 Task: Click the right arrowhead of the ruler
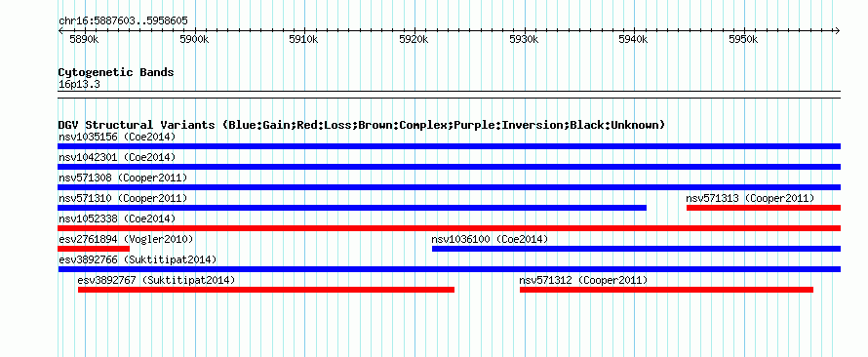(x=838, y=30)
